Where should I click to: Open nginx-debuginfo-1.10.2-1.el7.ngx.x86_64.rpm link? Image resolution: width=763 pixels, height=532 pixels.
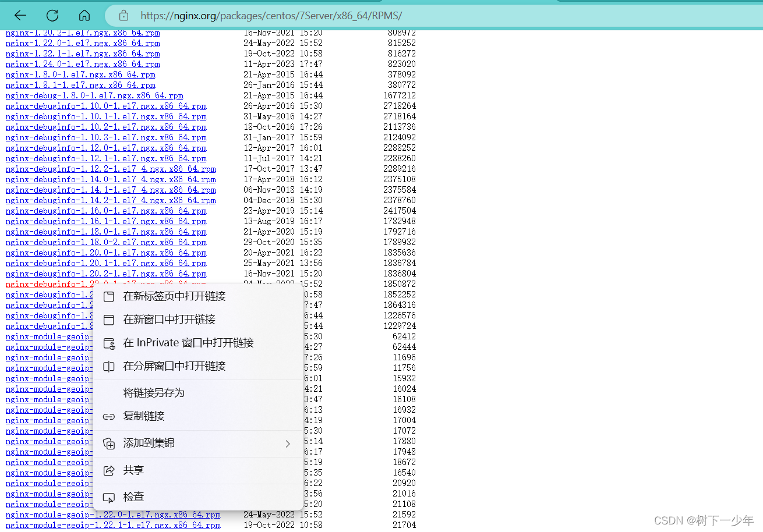click(106, 127)
